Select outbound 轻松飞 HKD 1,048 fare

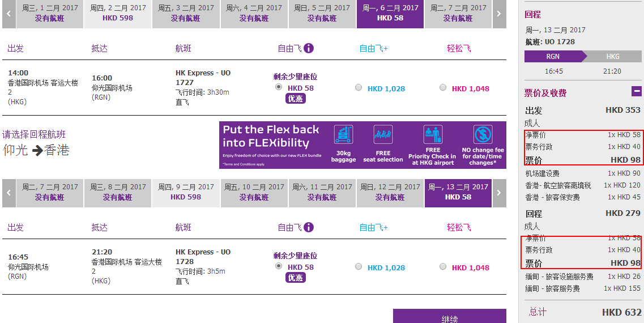pyautogui.click(x=443, y=87)
